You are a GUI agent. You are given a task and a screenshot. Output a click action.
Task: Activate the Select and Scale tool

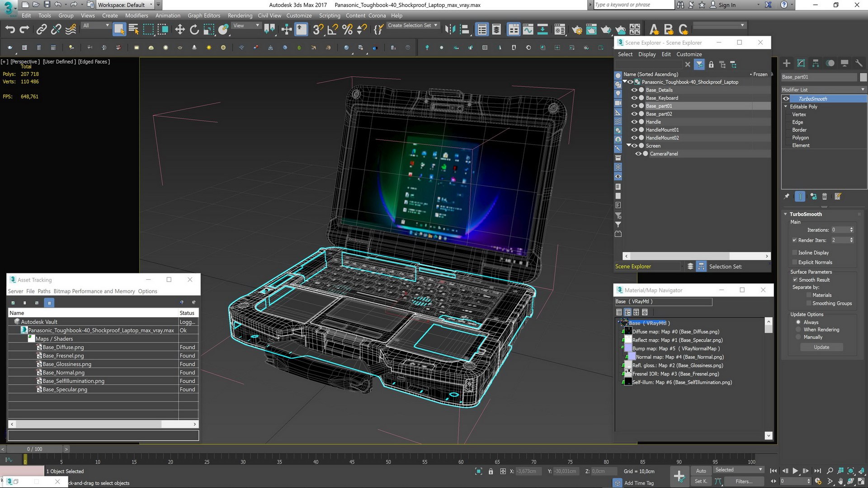point(208,30)
